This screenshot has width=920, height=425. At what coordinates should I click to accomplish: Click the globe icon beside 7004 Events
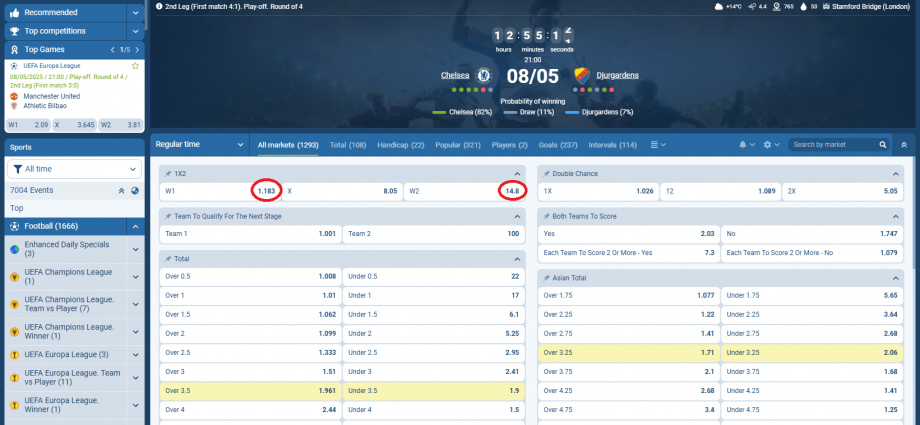pyautogui.click(x=135, y=190)
